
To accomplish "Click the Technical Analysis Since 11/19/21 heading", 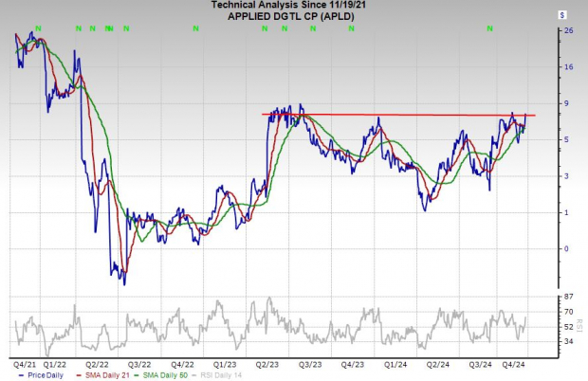I will click(x=292, y=6).
